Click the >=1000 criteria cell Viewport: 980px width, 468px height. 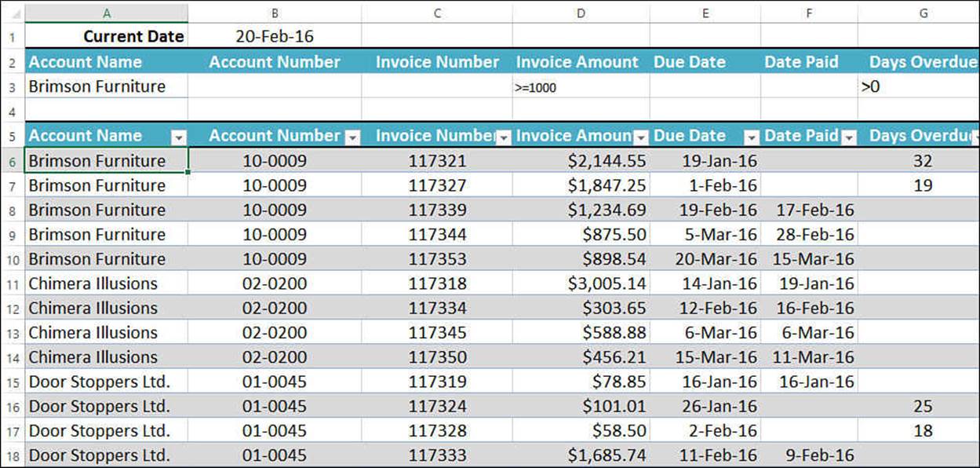point(581,87)
